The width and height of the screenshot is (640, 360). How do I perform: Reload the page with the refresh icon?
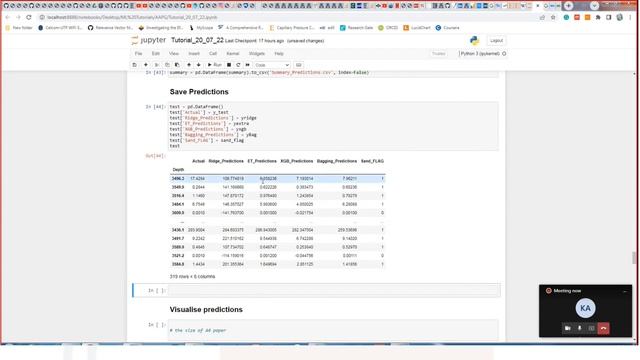click(29, 17)
